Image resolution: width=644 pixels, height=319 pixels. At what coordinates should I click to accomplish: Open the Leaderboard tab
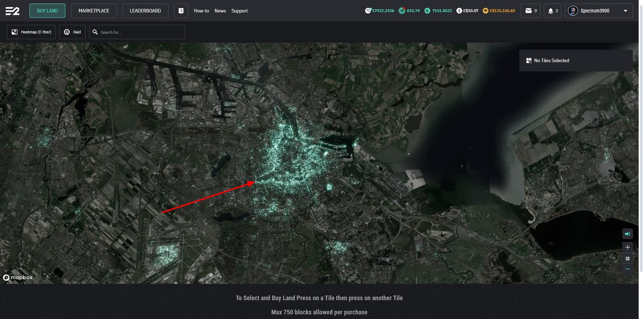pos(145,11)
